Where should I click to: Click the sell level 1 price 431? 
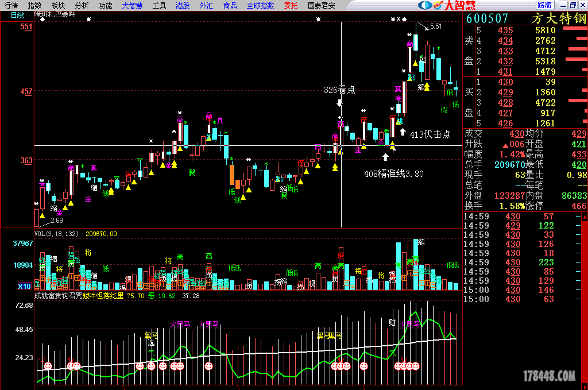tap(505, 72)
